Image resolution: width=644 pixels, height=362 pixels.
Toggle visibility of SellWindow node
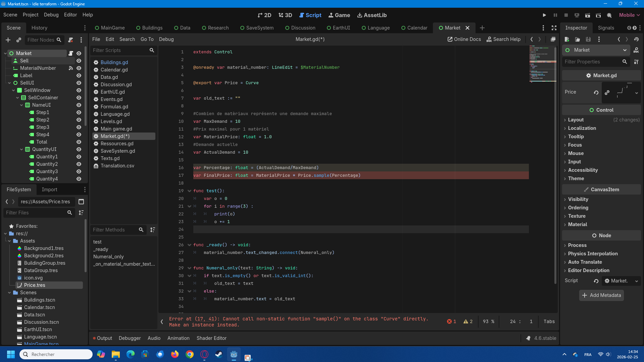point(79,90)
